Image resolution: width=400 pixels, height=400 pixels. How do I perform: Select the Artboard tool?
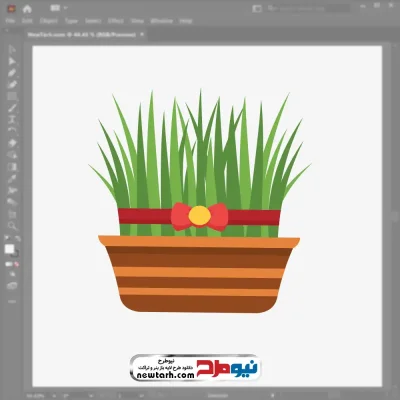pyautogui.click(x=12, y=214)
